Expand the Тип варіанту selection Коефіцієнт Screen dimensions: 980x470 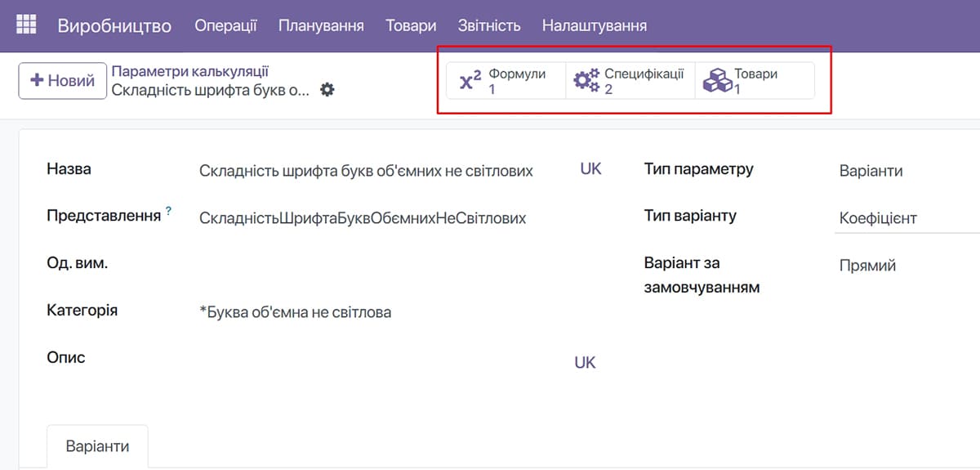pyautogui.click(x=907, y=218)
